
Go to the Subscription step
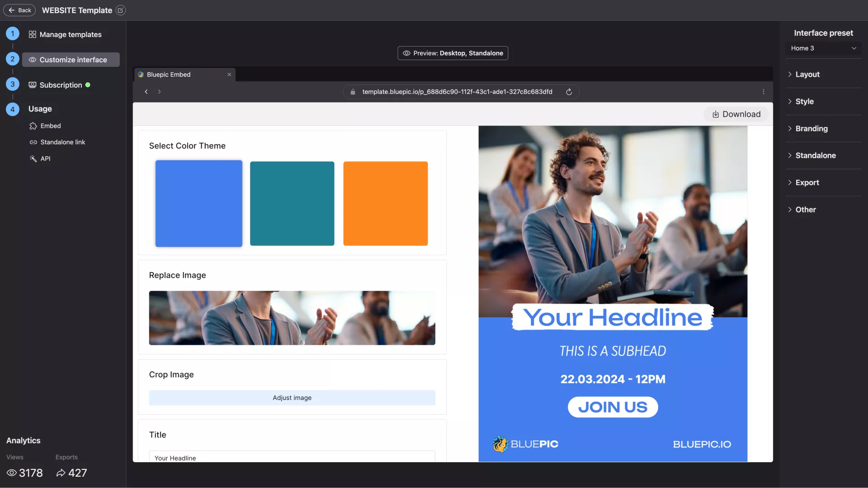(61, 85)
